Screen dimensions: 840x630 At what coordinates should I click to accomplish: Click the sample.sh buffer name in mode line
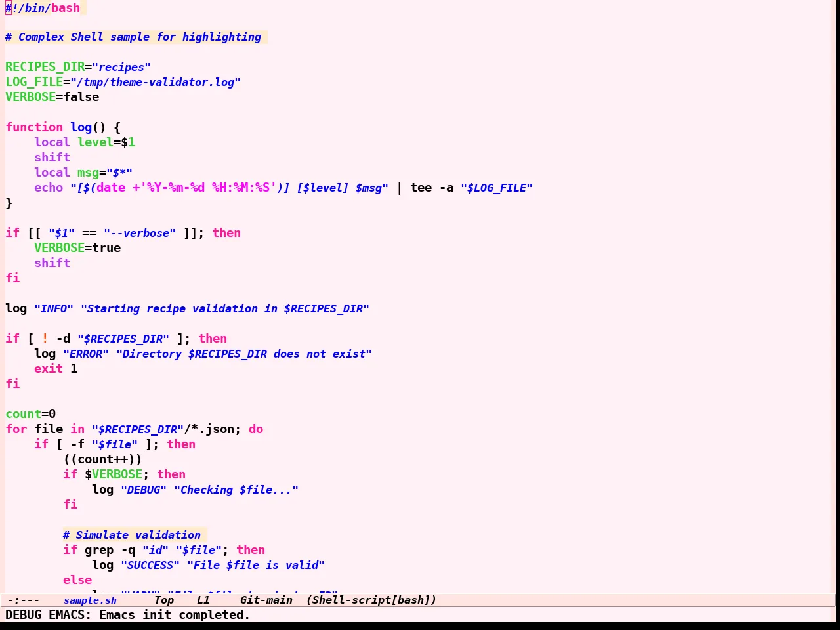click(x=90, y=600)
